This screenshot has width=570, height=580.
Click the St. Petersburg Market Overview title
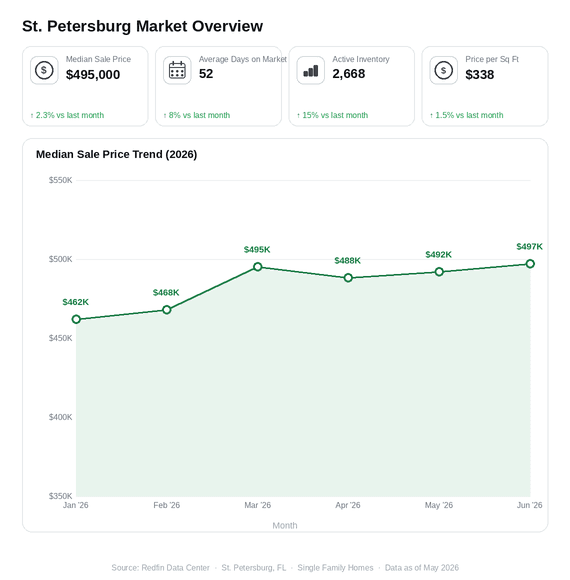click(x=142, y=26)
